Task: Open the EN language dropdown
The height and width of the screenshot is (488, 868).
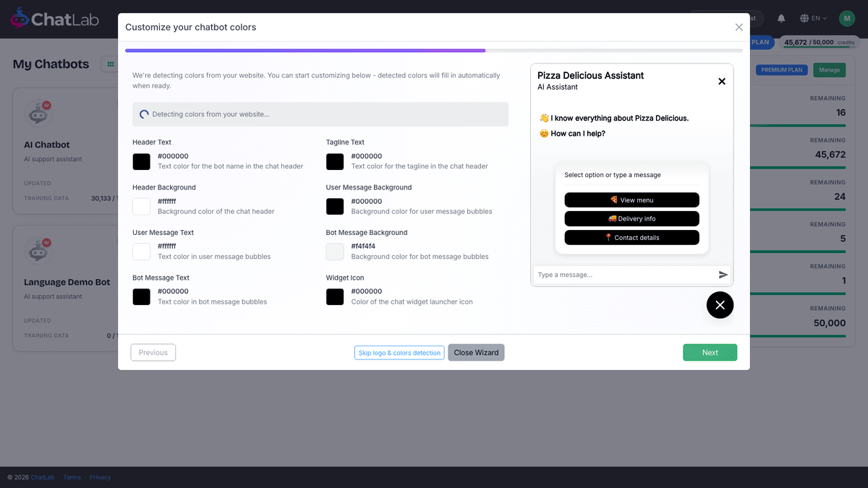Action: pos(814,18)
